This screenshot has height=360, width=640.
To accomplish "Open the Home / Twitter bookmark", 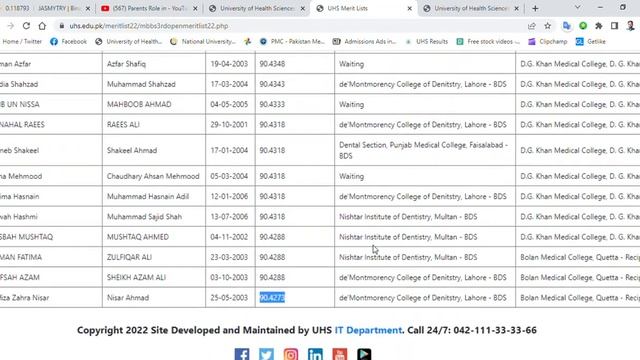I will tap(22, 41).
